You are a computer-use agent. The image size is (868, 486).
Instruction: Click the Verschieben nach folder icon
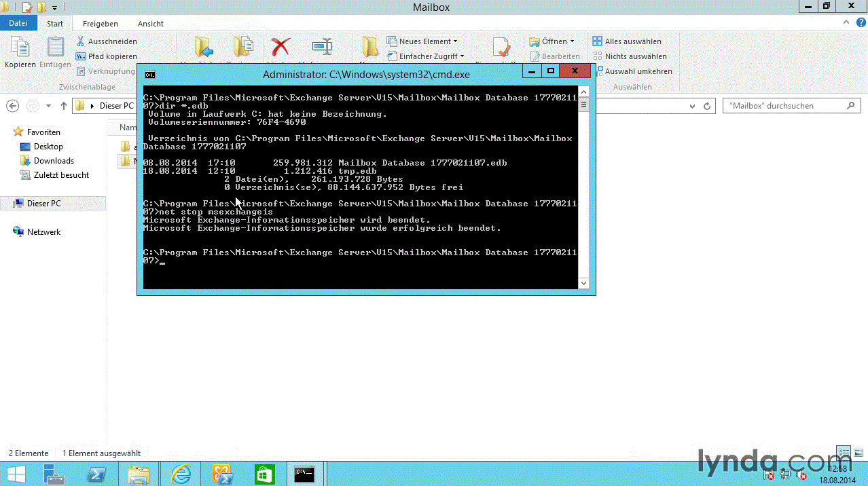point(204,48)
